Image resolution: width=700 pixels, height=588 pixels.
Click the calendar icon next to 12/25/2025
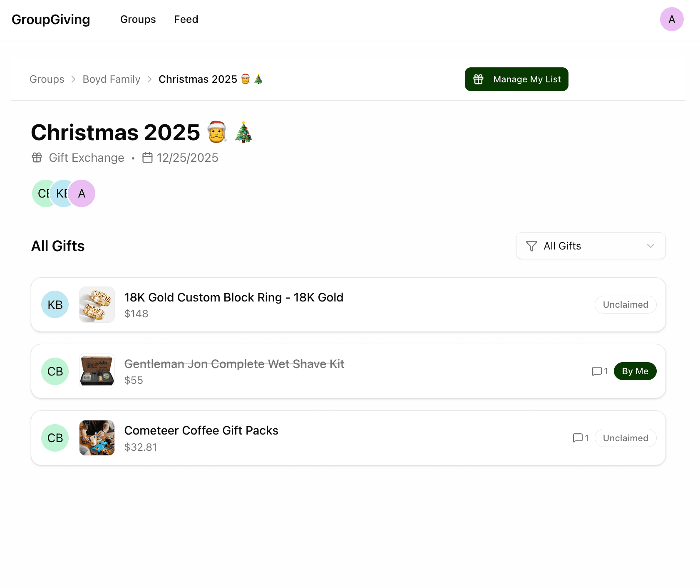148,158
